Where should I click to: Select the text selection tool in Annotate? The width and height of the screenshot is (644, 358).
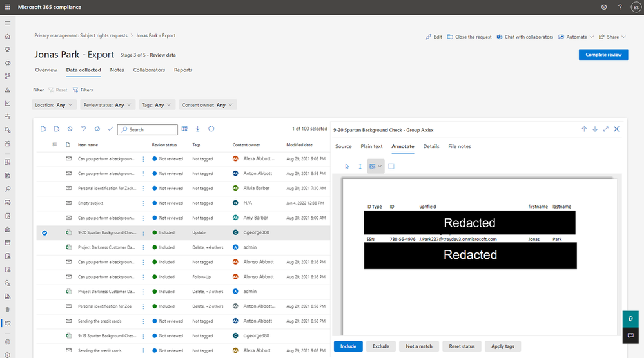(360, 167)
